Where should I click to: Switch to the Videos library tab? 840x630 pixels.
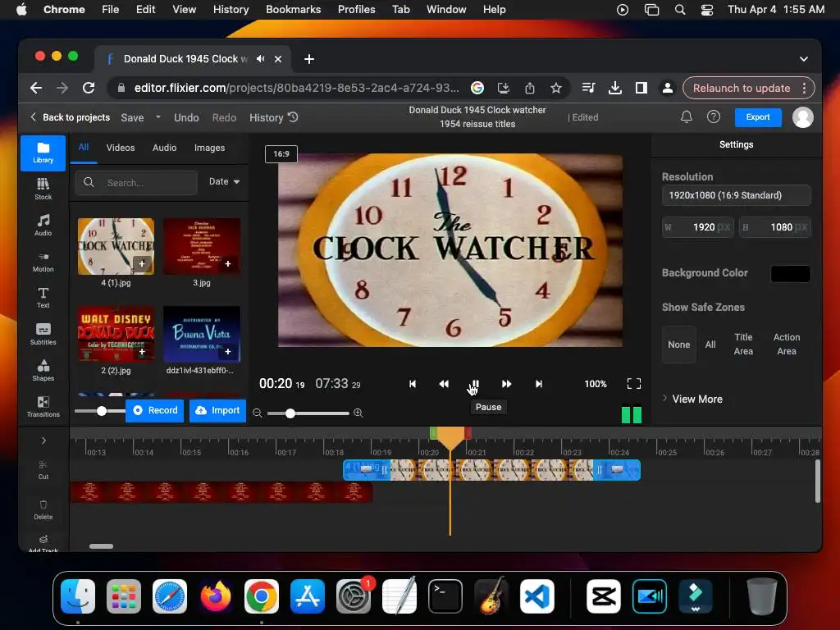pos(121,148)
